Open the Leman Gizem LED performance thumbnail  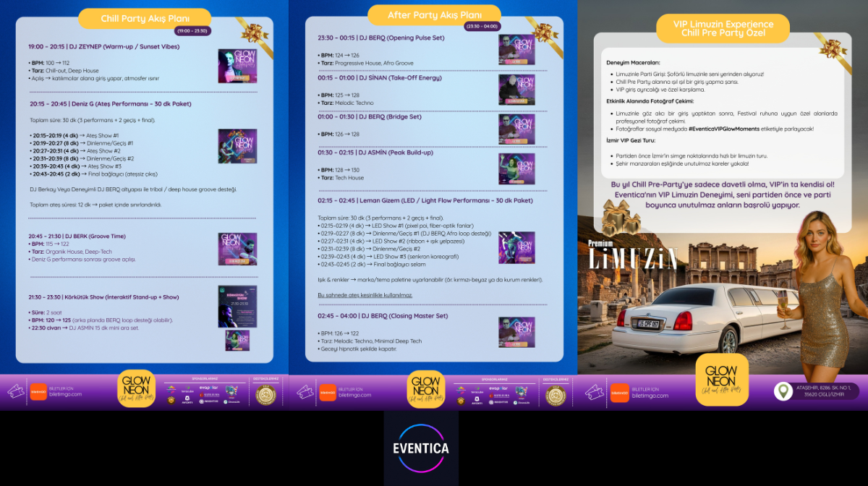[x=516, y=247]
